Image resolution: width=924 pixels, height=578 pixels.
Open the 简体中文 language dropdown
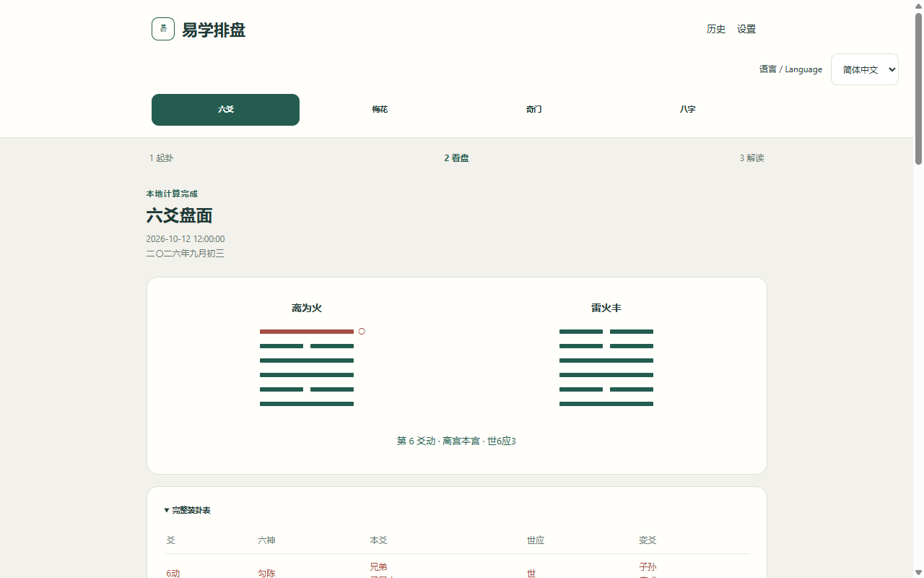pos(865,69)
